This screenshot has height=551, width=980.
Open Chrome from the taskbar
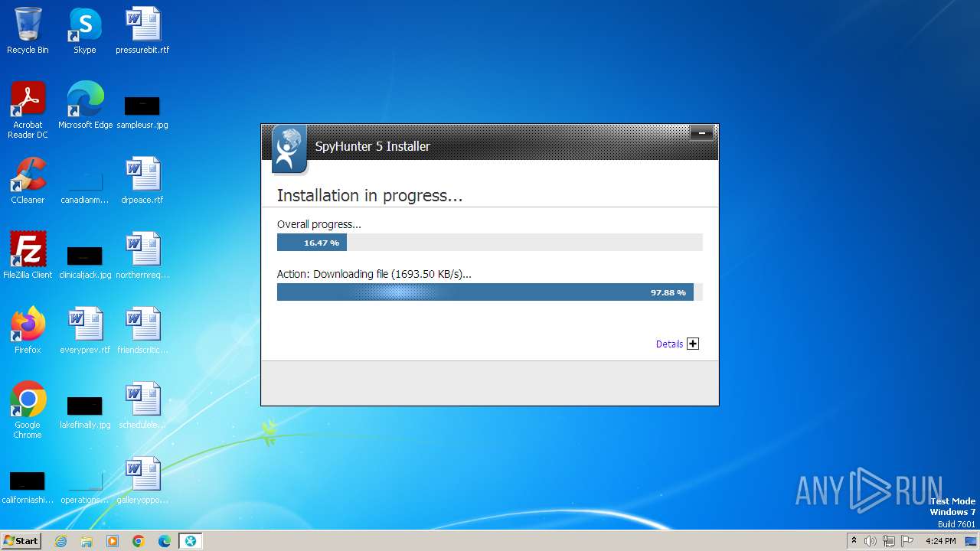(139, 541)
